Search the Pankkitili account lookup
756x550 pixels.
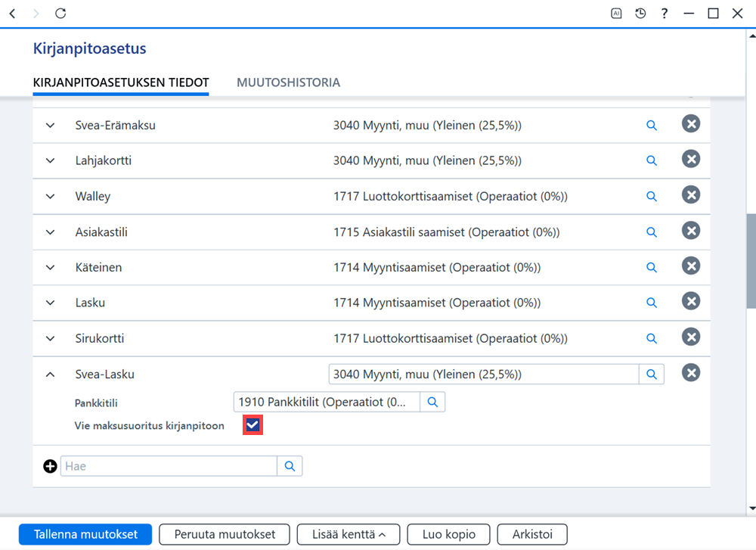(x=432, y=402)
